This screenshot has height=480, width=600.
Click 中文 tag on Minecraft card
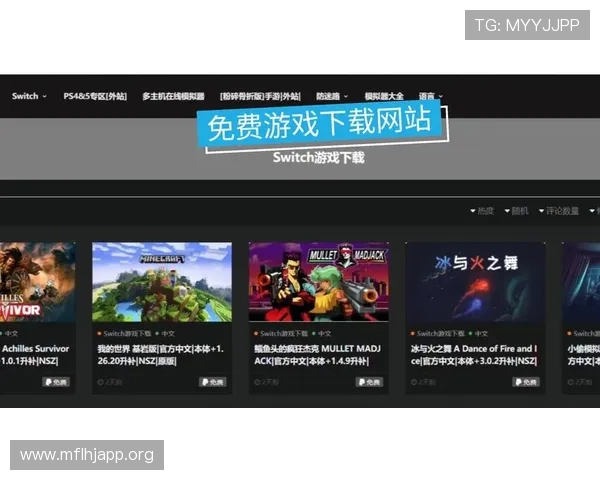click(168, 334)
